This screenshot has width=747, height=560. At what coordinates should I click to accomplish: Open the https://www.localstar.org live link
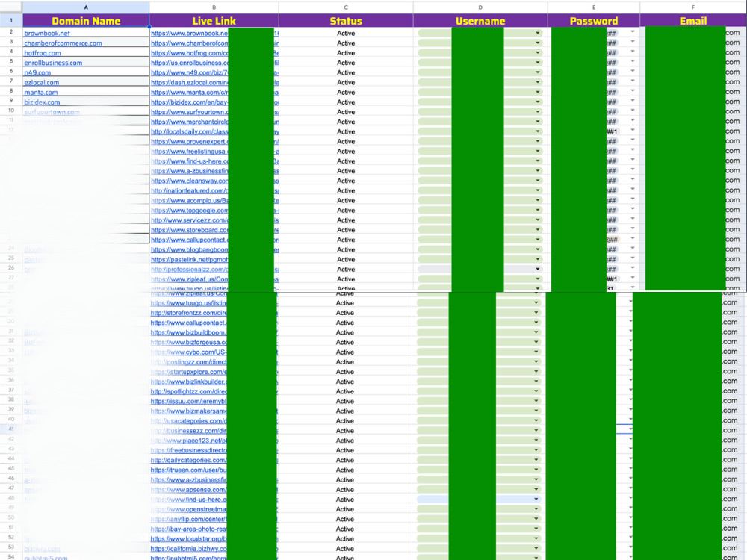(x=189, y=539)
